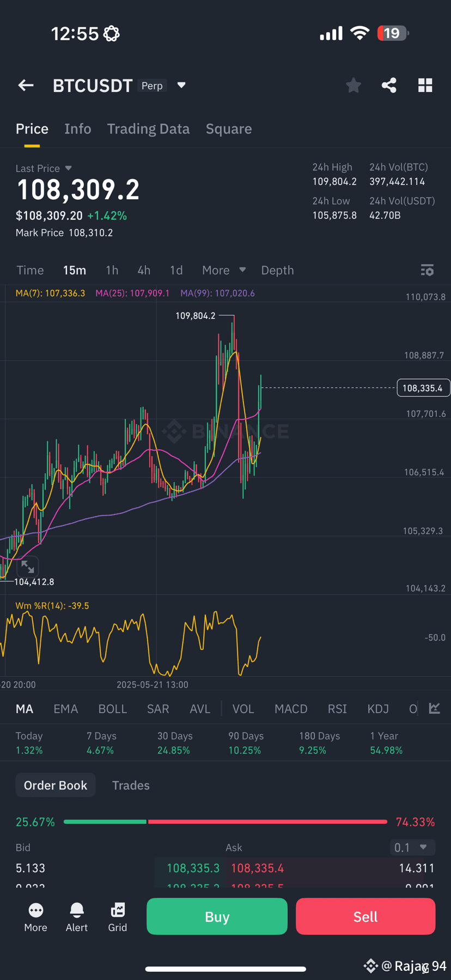The image size is (451, 980).
Task: Open the Last Price dropdown arrow
Action: click(x=68, y=168)
